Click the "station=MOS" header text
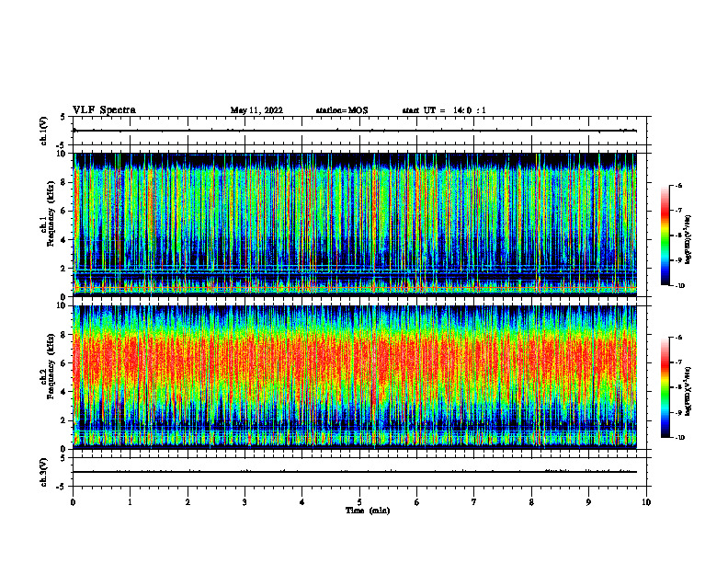The width and height of the screenshot is (728, 563). pos(342,110)
